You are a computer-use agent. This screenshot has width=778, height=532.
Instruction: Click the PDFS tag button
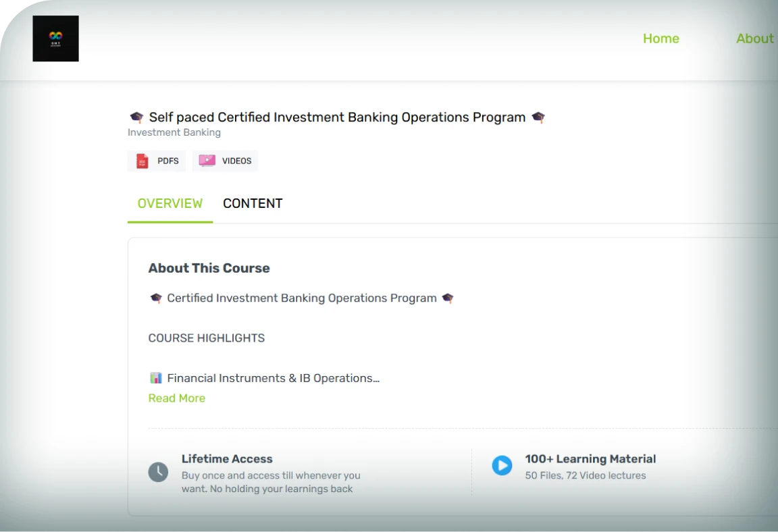pyautogui.click(x=157, y=161)
